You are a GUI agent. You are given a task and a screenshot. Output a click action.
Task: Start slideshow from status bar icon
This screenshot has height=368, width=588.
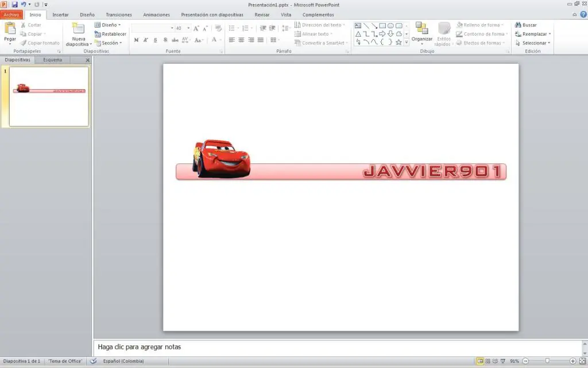point(503,361)
